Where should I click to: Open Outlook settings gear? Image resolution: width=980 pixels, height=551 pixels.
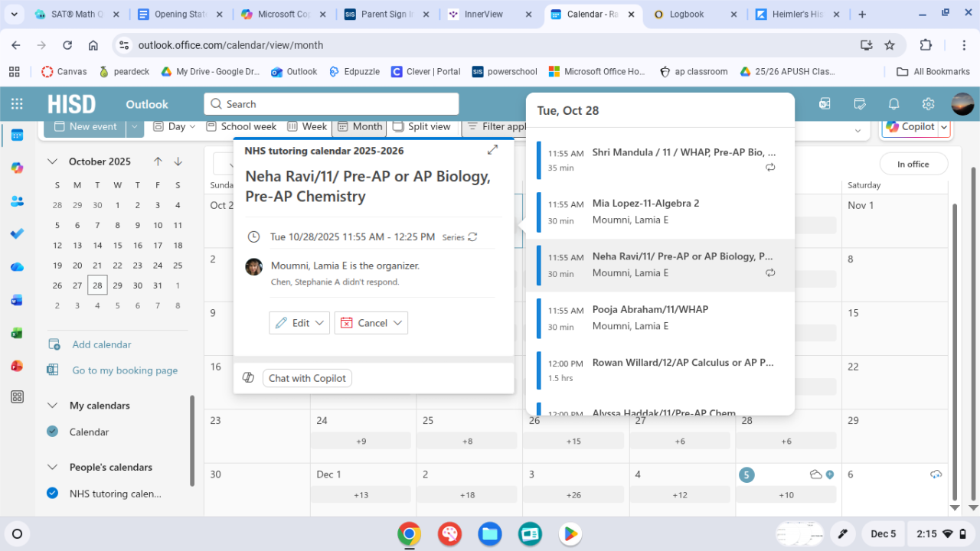928,104
